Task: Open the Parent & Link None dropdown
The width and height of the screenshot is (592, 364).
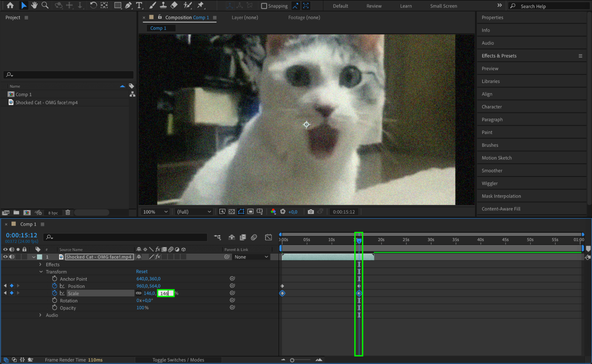Action: pos(251,257)
